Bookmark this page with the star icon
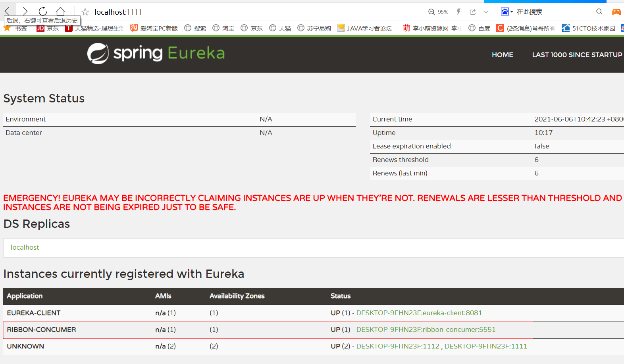Image resolution: width=624 pixels, height=364 pixels. 85,12
